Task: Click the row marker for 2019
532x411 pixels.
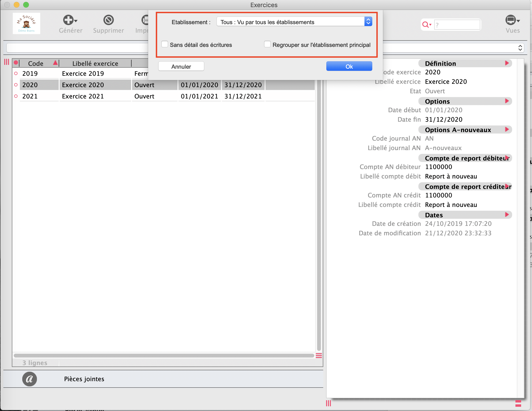Action: coord(16,73)
